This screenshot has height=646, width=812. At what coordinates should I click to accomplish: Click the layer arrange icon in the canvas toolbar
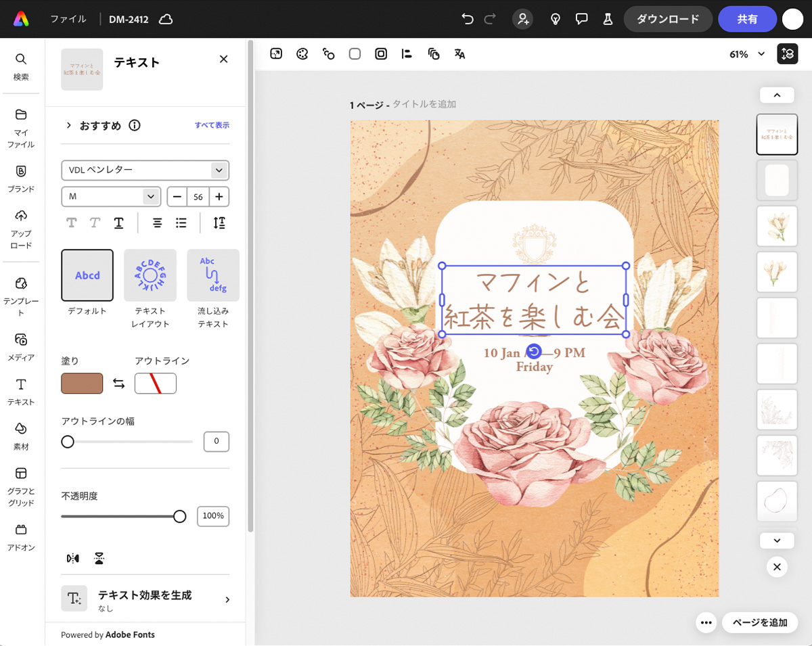pyautogui.click(x=434, y=54)
